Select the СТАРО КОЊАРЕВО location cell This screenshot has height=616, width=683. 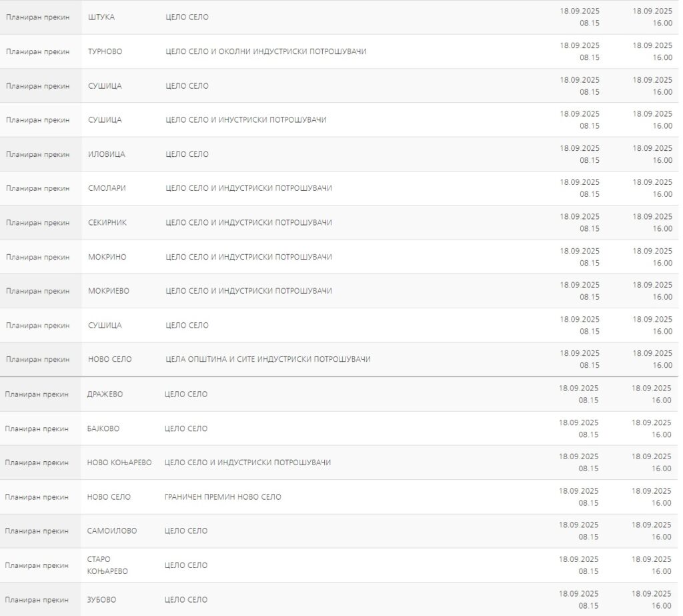[x=107, y=565]
